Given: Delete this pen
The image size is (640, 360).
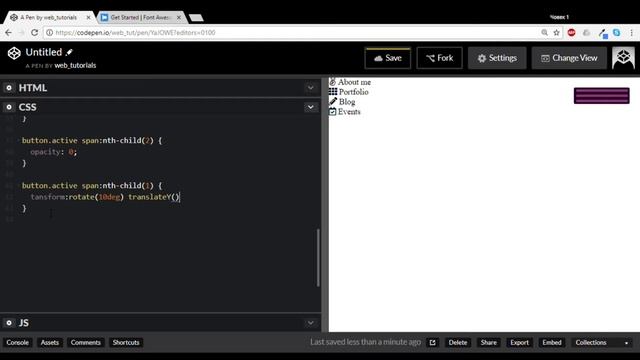Looking at the screenshot, I should [x=458, y=342].
